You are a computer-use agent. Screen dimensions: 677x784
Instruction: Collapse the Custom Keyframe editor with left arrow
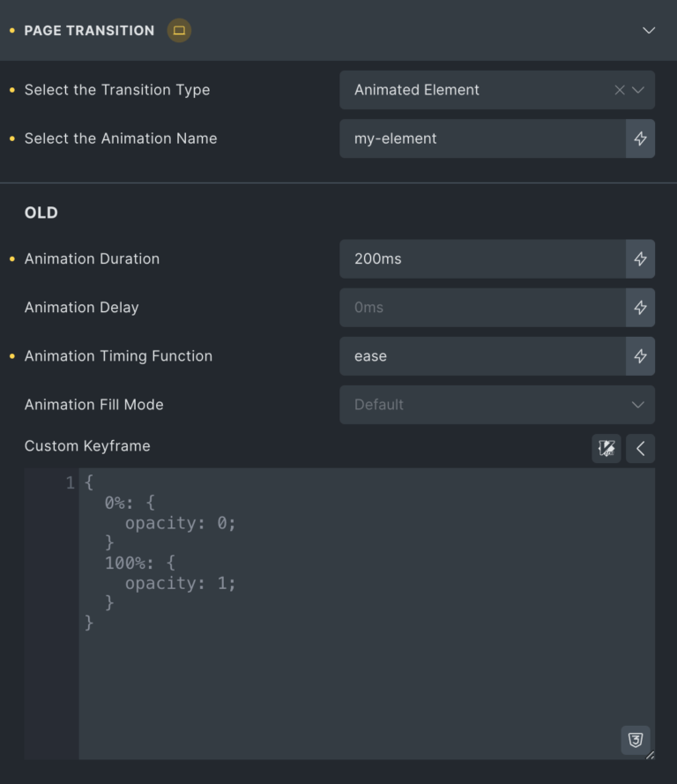[640, 449]
